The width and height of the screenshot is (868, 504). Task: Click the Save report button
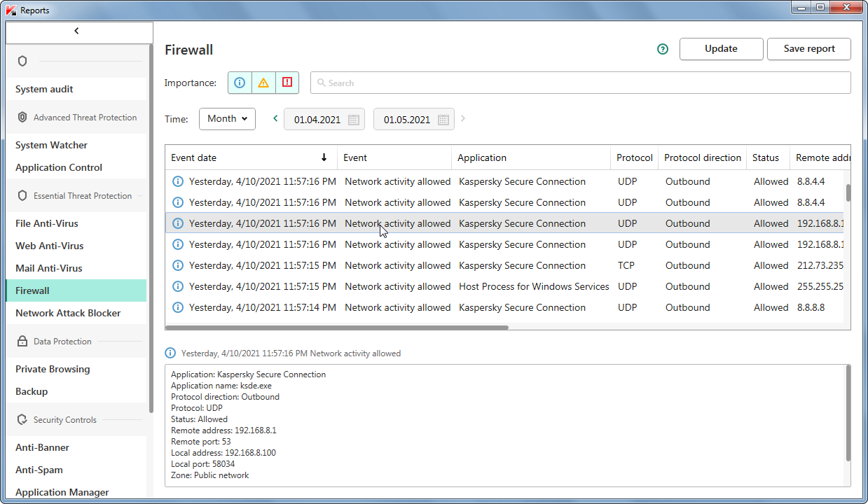tap(808, 49)
